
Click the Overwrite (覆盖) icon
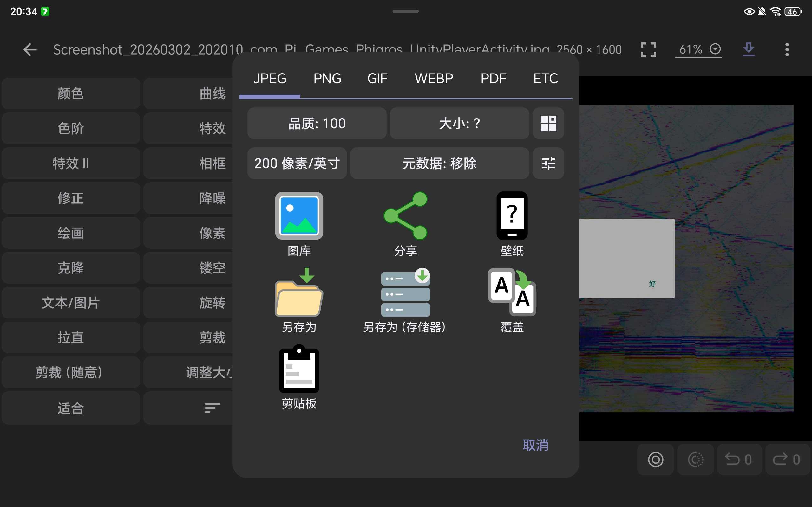(x=512, y=293)
